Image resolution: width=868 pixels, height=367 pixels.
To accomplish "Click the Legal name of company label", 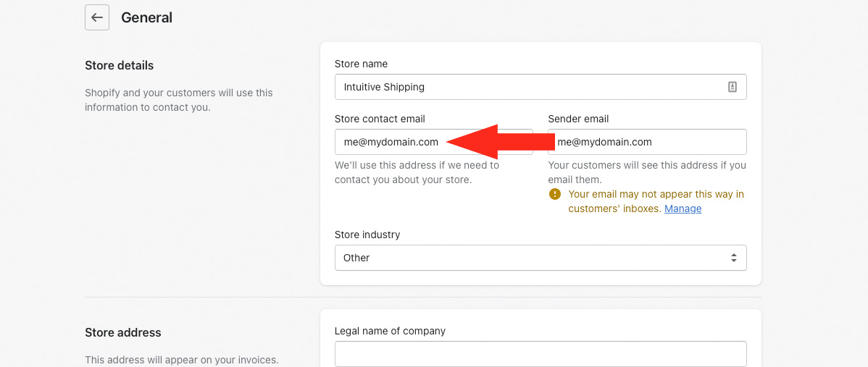I will tap(390, 331).
